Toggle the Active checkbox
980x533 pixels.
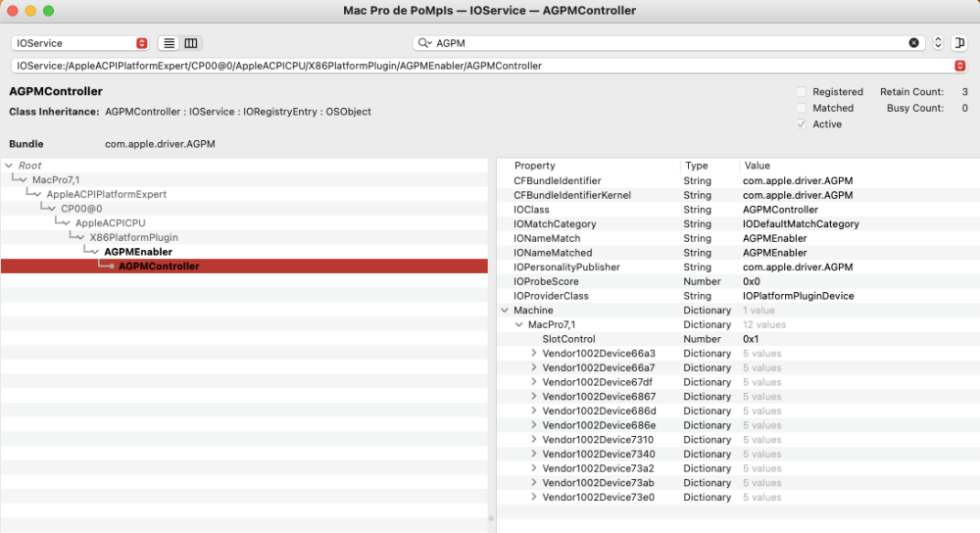(x=802, y=124)
